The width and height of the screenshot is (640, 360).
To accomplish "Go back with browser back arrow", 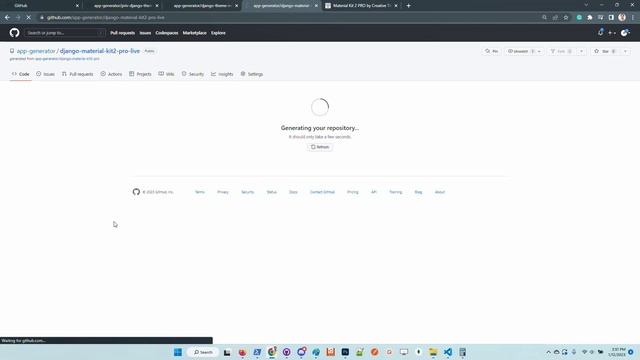I will 7,18.
